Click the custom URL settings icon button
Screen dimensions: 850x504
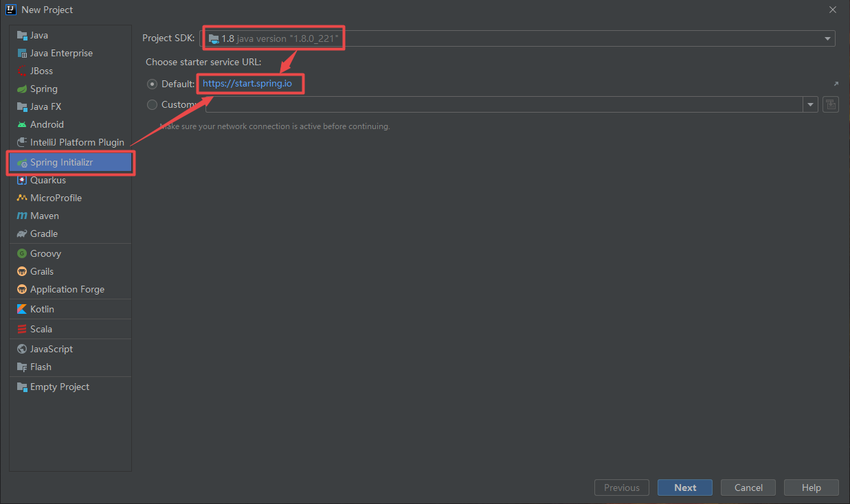tap(830, 104)
